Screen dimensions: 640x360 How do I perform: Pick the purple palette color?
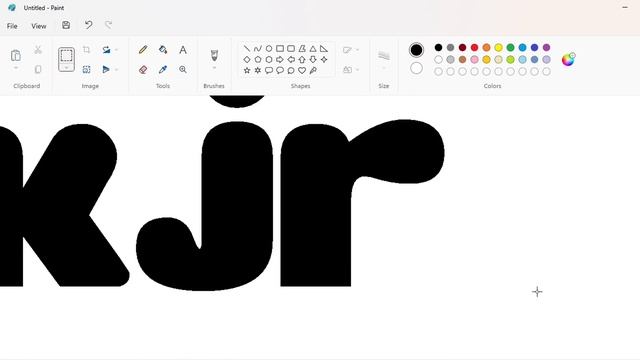point(547,48)
